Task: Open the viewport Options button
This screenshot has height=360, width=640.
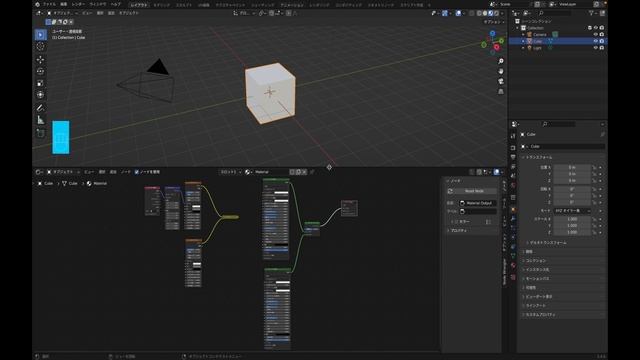Action: coord(494,22)
